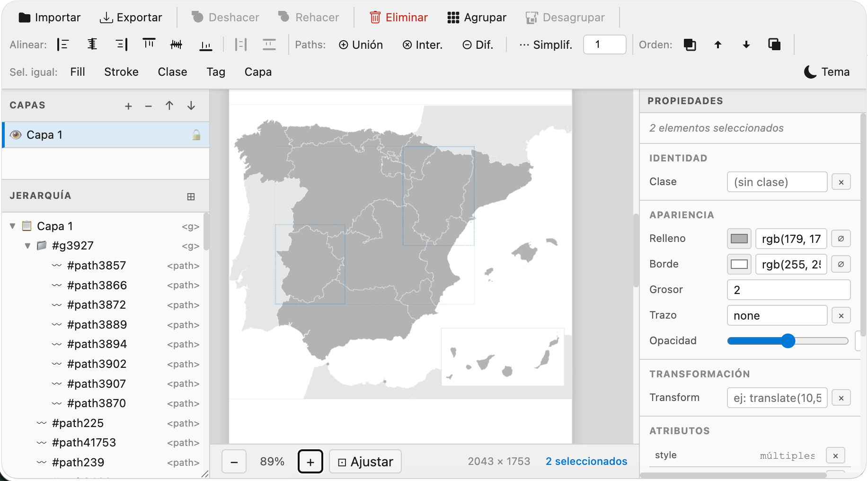868x481 pixels.
Task: Align selection to the left edge
Action: click(x=63, y=45)
